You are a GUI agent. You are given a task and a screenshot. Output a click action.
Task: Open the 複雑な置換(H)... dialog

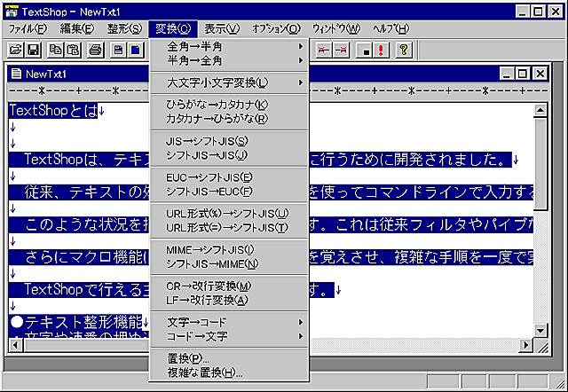click(229, 372)
